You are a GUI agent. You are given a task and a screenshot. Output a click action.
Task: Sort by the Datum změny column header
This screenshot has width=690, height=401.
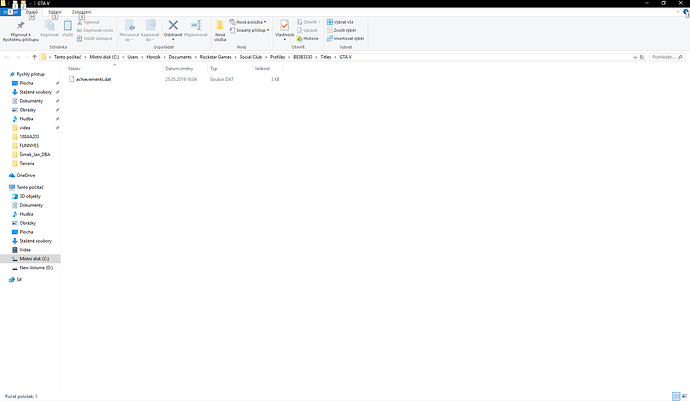[178, 68]
